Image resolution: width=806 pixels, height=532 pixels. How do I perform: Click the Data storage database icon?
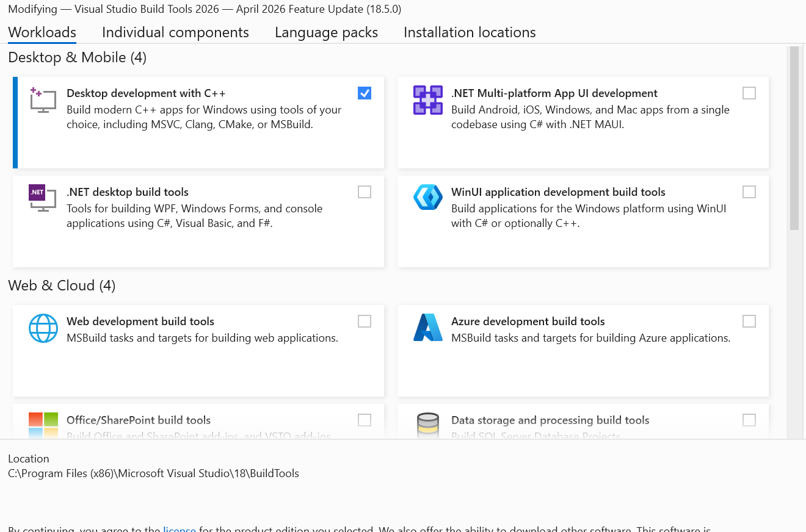pyautogui.click(x=427, y=425)
